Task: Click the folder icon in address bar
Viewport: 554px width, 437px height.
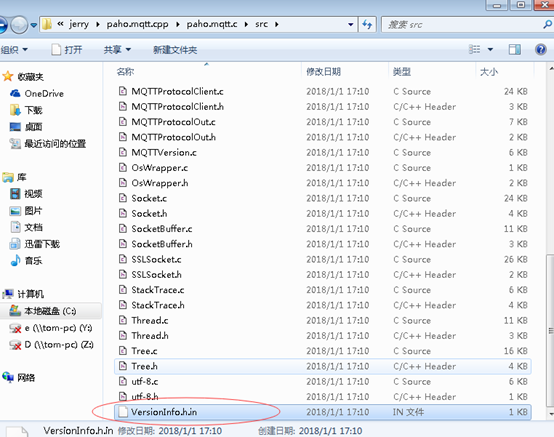Action: pyautogui.click(x=47, y=24)
